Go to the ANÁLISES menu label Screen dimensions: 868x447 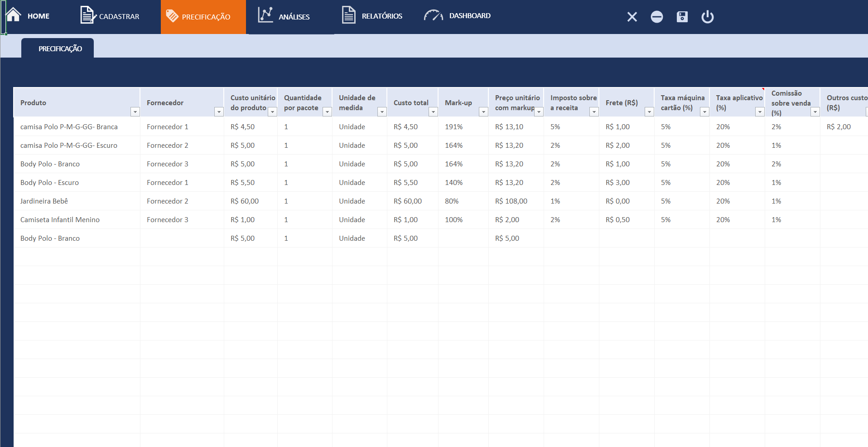294,17
